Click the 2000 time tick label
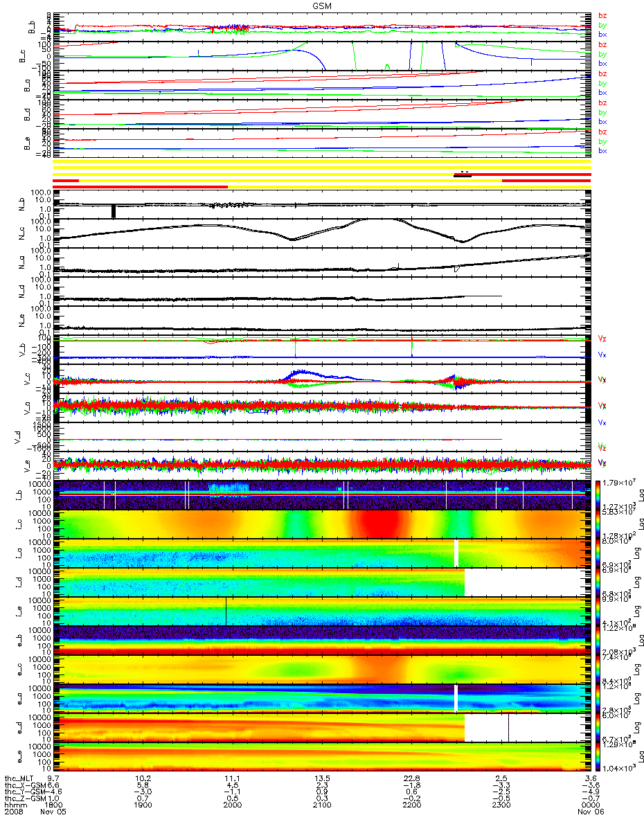This screenshot has width=644, height=831. click(x=232, y=804)
